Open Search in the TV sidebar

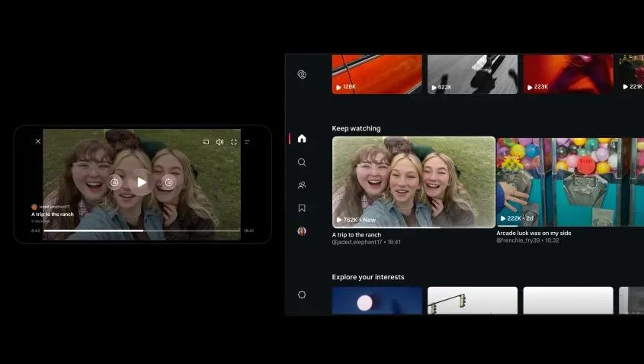302,162
